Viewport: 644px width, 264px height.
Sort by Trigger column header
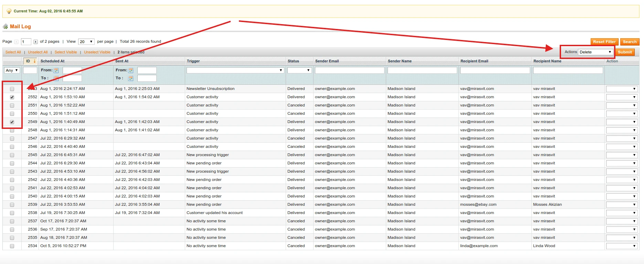[x=193, y=61]
